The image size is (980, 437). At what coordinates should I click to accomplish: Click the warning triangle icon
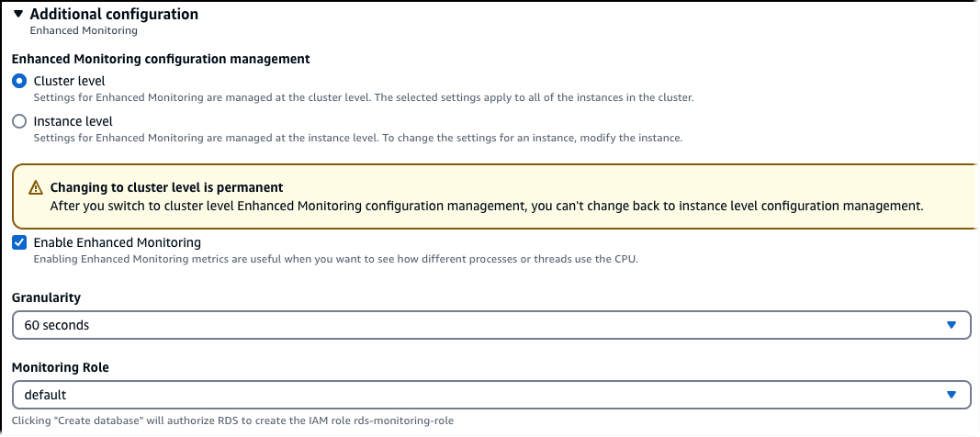36,188
